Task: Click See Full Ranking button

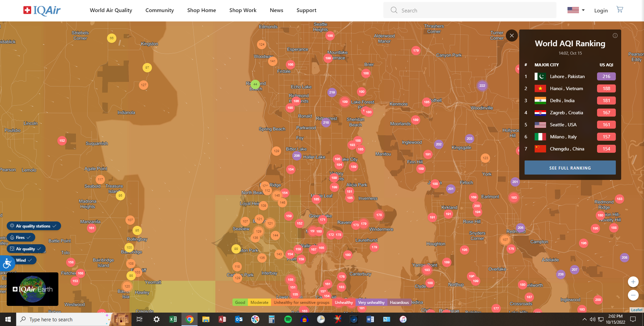Action: tap(570, 168)
